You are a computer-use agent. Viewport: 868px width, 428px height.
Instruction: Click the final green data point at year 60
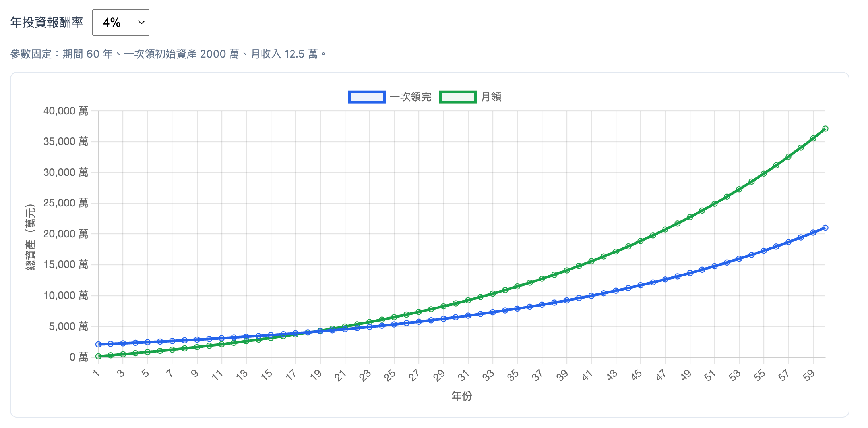click(825, 129)
